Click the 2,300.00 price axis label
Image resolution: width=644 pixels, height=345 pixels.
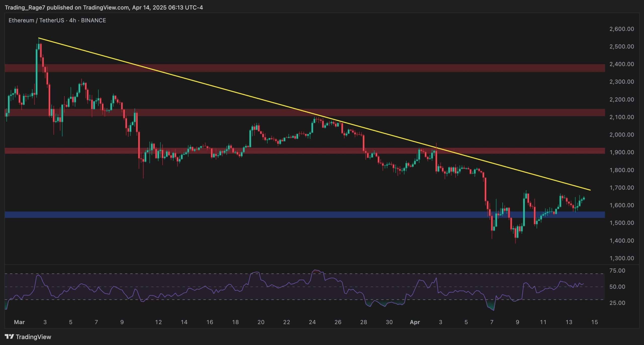tap(621, 82)
